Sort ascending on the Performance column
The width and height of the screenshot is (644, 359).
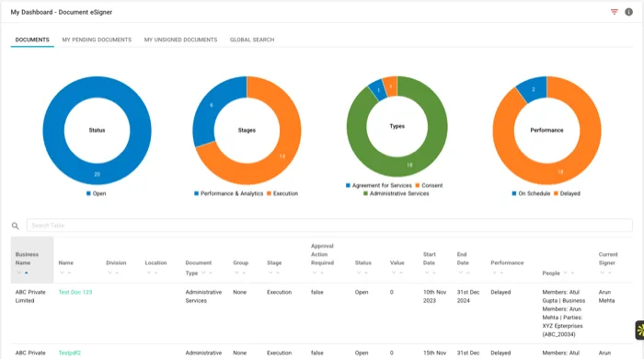tap(501, 272)
